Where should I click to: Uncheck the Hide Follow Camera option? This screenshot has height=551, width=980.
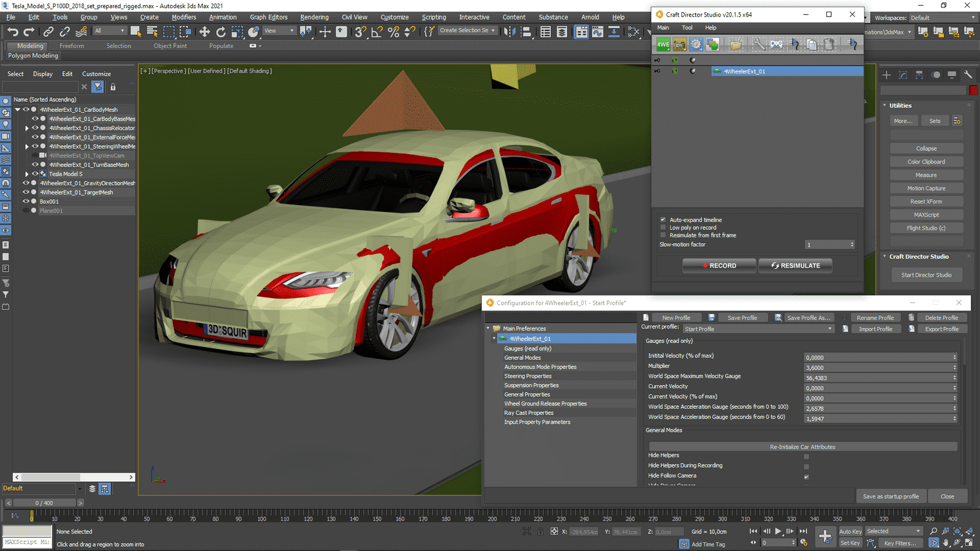[x=806, y=476]
